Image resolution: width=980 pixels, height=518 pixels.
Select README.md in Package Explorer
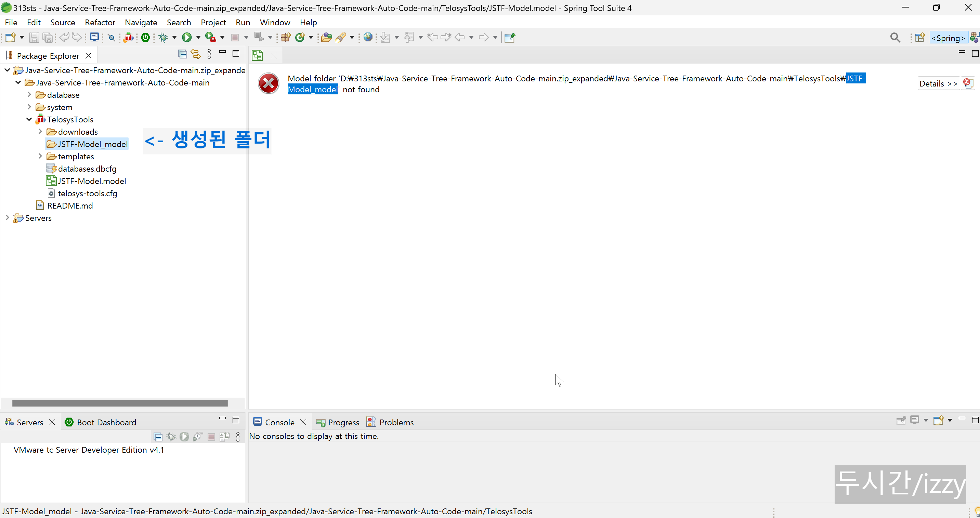click(65, 206)
